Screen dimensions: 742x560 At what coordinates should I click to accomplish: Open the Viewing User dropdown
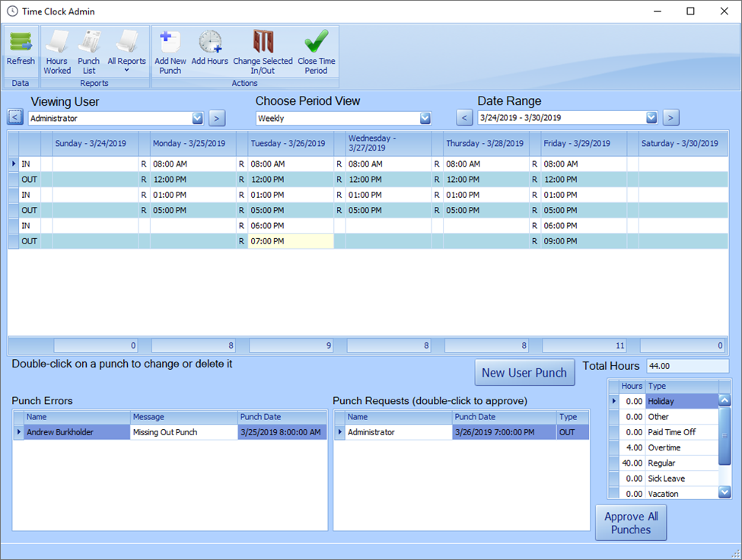coord(197,118)
